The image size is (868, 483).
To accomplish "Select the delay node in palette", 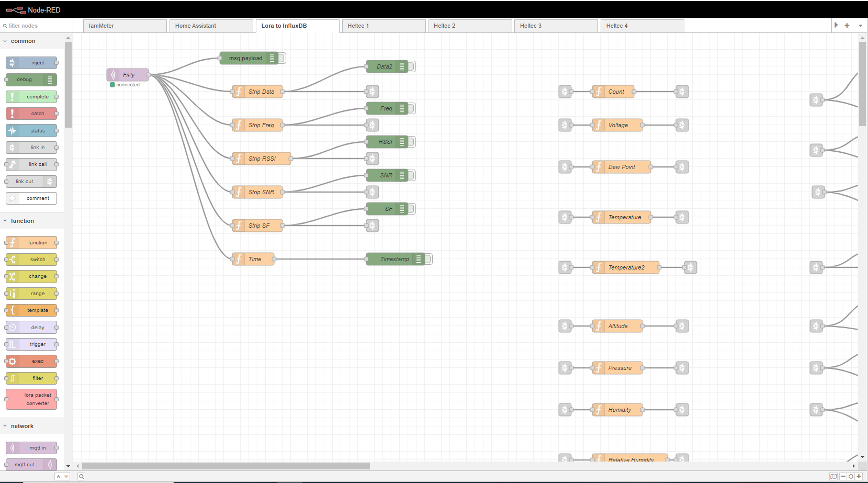I will click(x=31, y=328).
